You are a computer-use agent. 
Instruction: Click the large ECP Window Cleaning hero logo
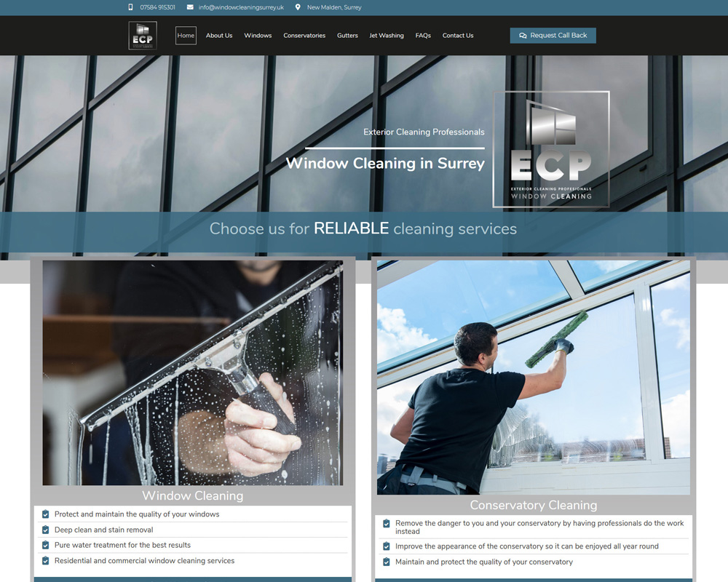pyautogui.click(x=551, y=149)
